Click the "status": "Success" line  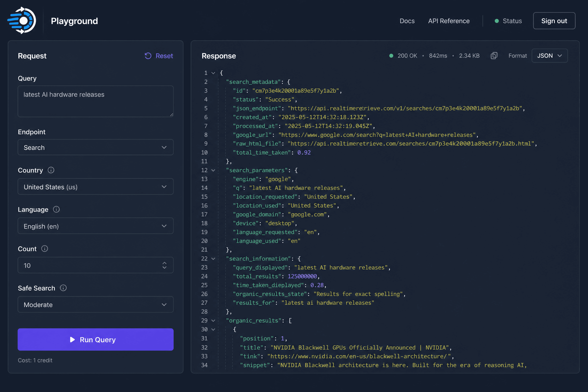click(265, 100)
